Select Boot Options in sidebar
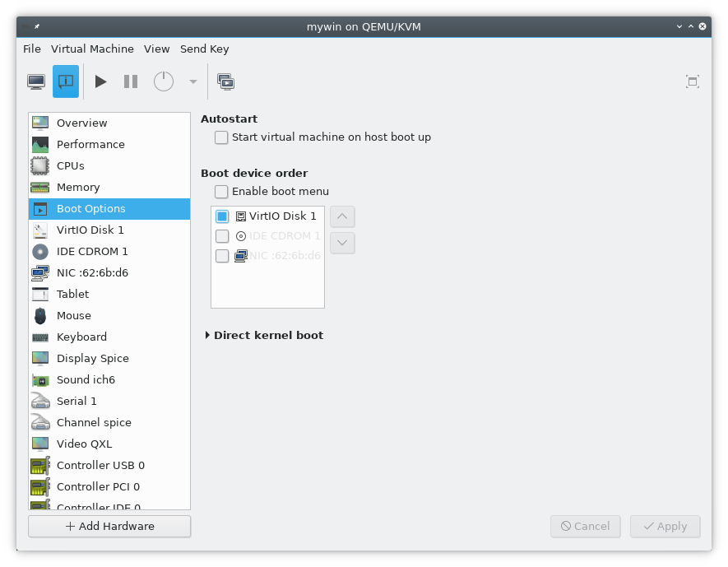Viewport: 728px width, 567px height. pyautogui.click(x=109, y=208)
